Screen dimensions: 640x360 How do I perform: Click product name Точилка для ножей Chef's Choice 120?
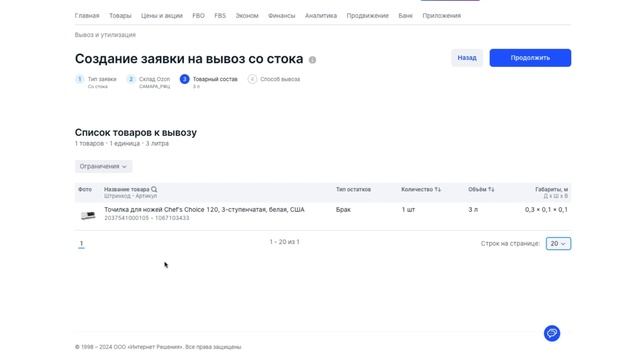pyautogui.click(x=204, y=209)
